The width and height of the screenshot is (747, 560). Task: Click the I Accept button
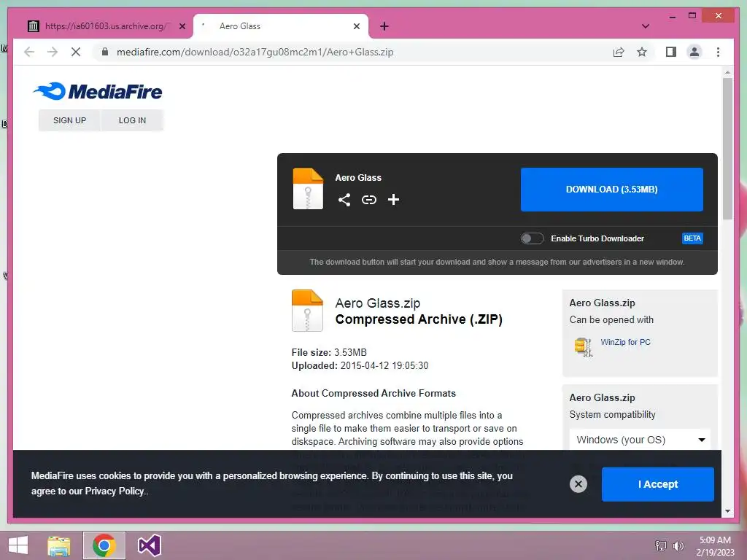pyautogui.click(x=658, y=484)
